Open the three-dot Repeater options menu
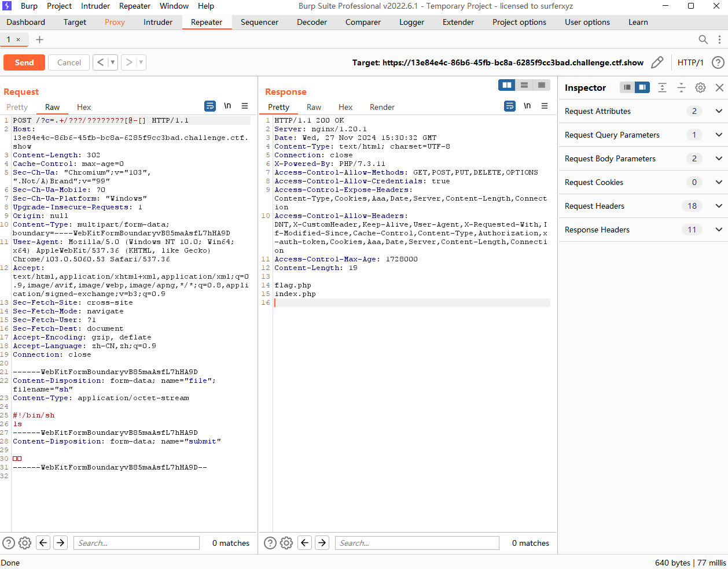728x569 pixels. point(719,39)
